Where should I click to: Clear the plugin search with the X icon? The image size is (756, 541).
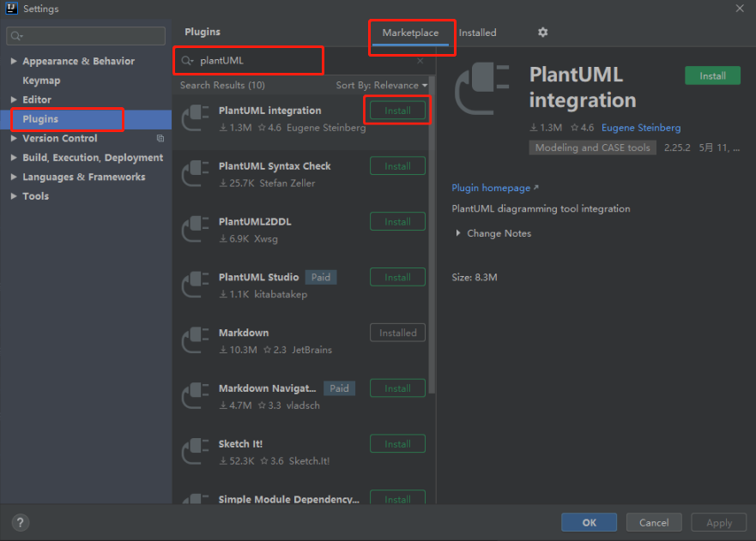420,61
